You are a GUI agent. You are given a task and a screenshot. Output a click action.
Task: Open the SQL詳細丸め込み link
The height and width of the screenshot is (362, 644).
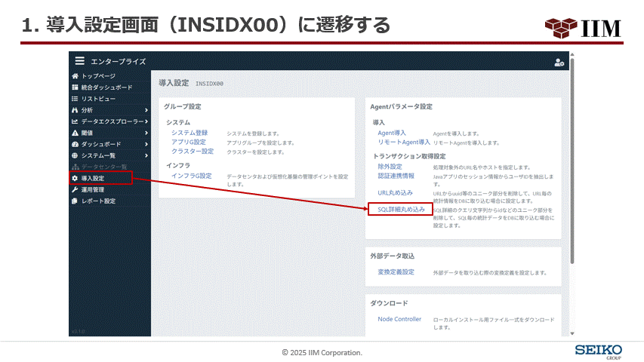click(402, 209)
